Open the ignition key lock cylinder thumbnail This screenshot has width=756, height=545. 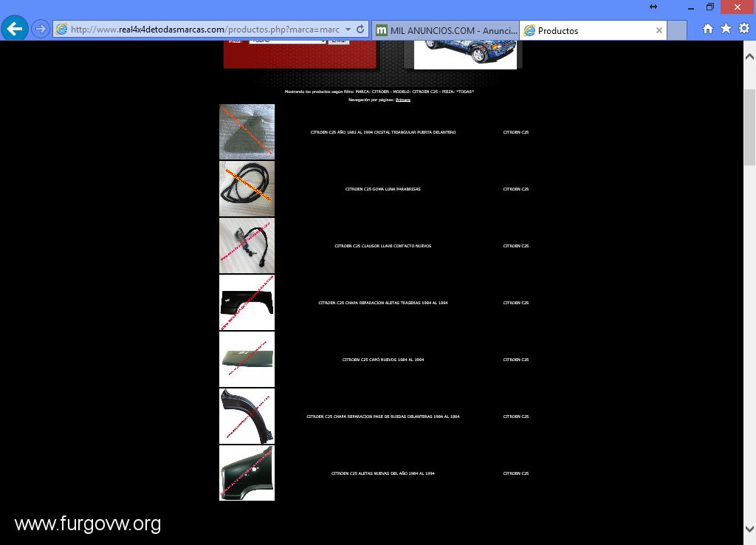[x=247, y=245]
